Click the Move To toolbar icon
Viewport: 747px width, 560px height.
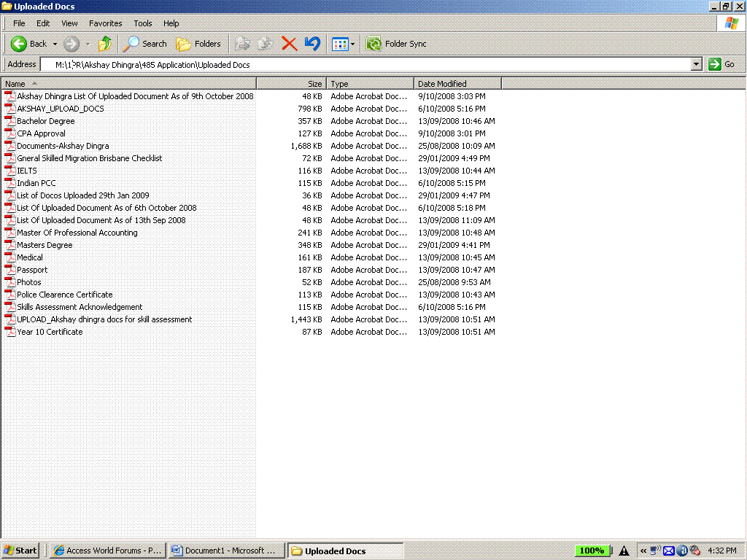click(242, 44)
